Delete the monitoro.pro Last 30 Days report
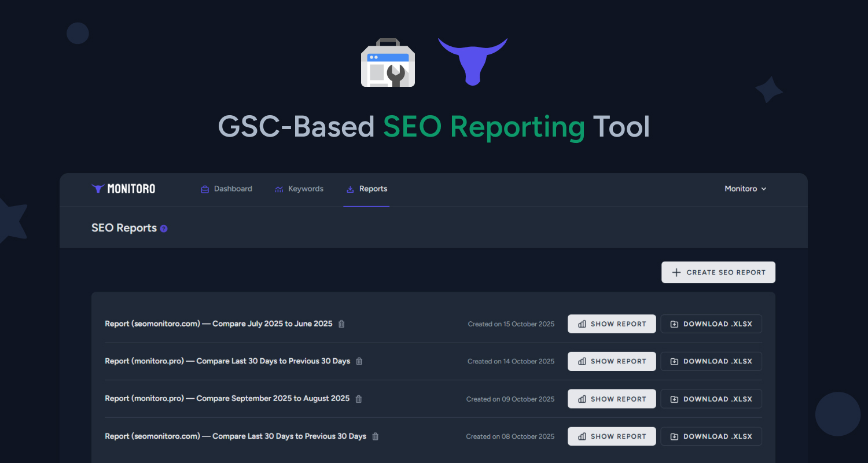This screenshot has height=463, width=868. pyautogui.click(x=358, y=361)
